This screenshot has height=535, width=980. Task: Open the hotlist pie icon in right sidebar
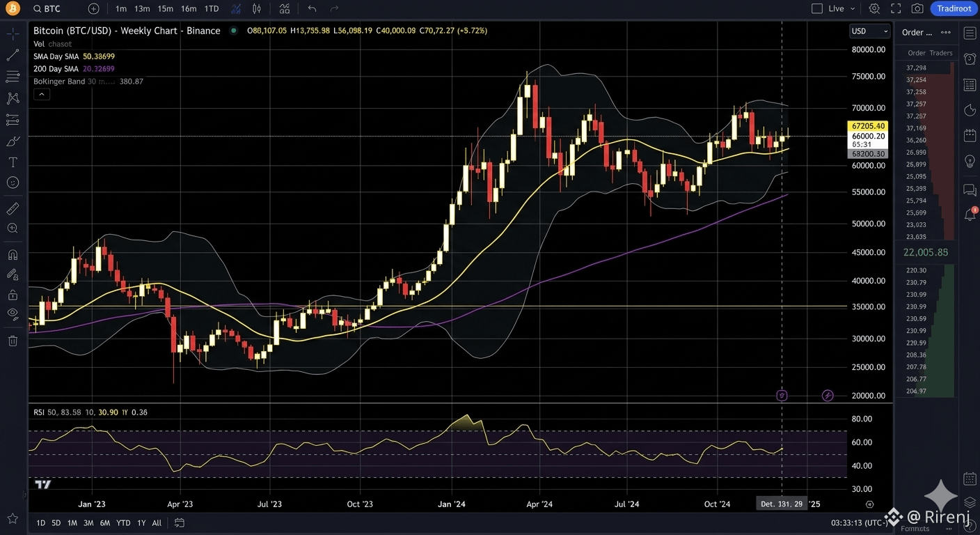pos(970,110)
